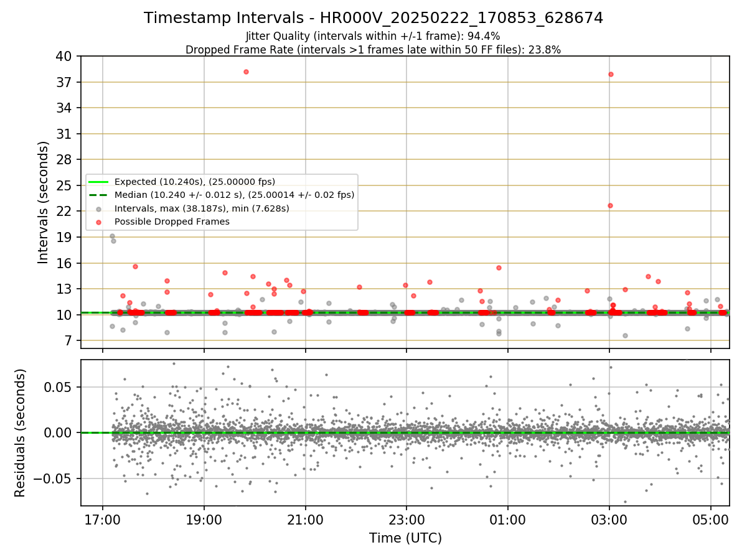Click the 23:00 time tick label
The width and height of the screenshot is (747, 560).
click(406, 520)
